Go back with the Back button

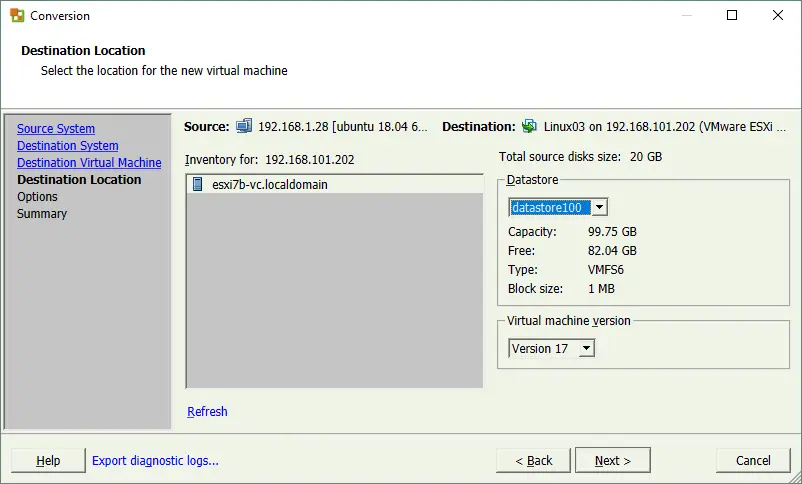click(x=533, y=460)
